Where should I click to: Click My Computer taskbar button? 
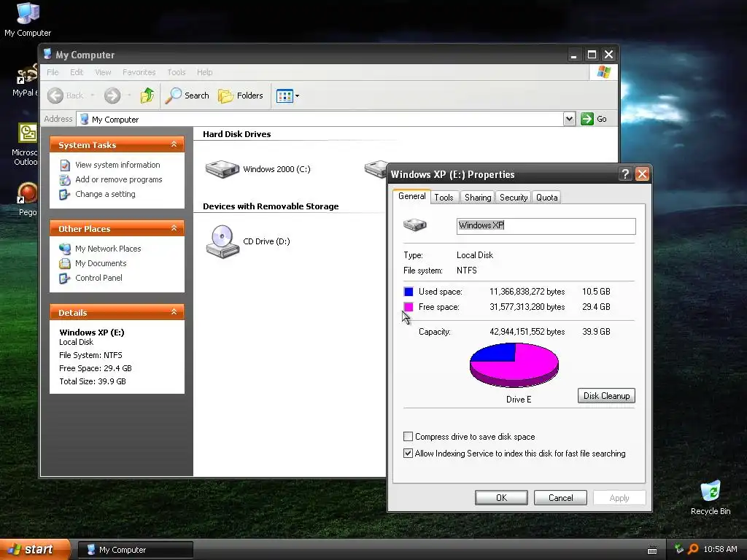pos(135,550)
